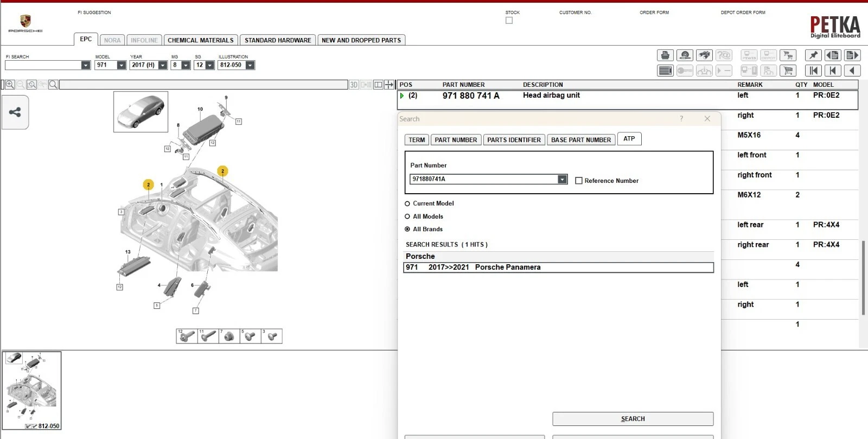Click the illustration search text field

(x=203, y=85)
